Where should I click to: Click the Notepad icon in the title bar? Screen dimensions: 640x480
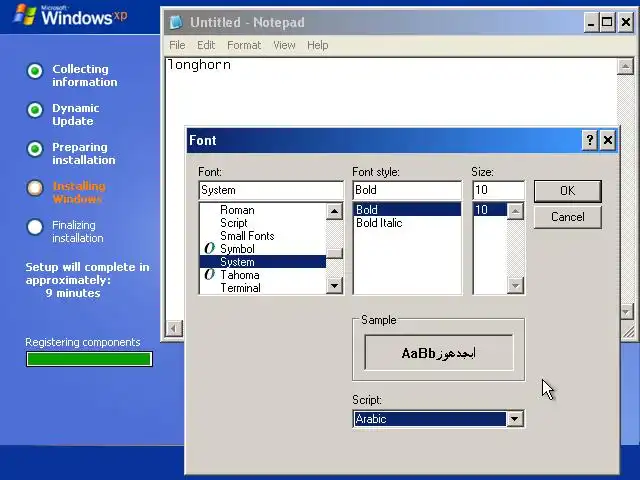click(x=176, y=22)
